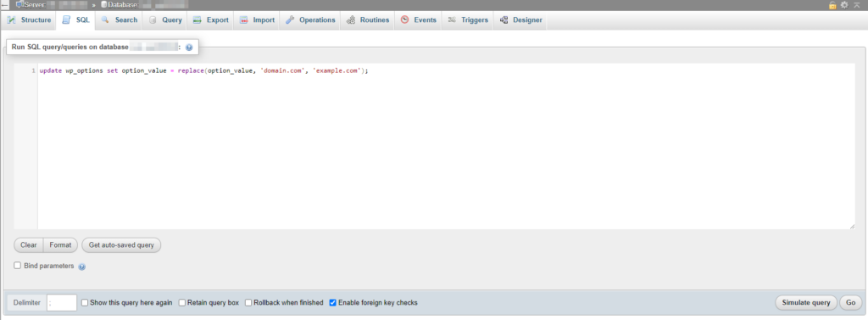Select the Operations tab

[310, 20]
